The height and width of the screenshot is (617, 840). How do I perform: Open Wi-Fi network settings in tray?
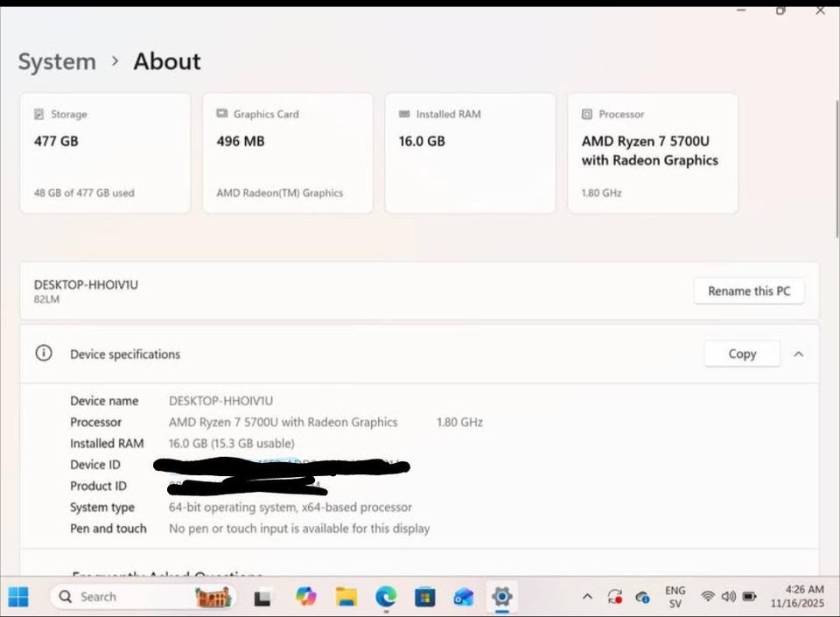pyautogui.click(x=708, y=596)
